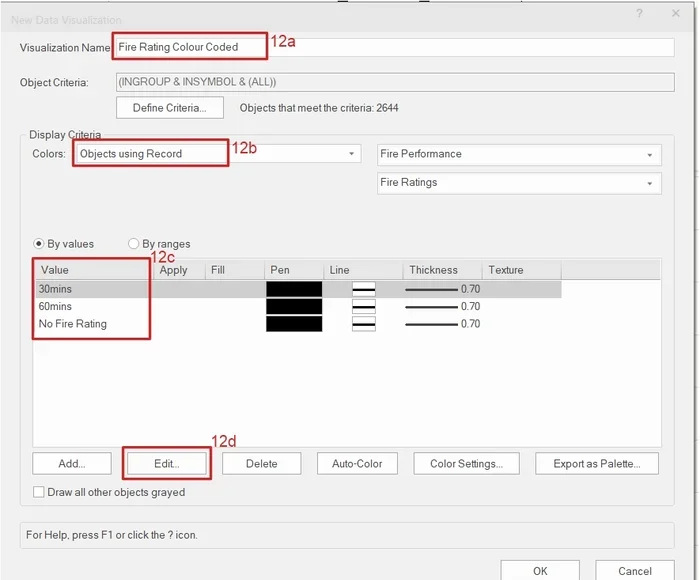
Task: Select the No Fire Rating row
Action: coord(72,324)
